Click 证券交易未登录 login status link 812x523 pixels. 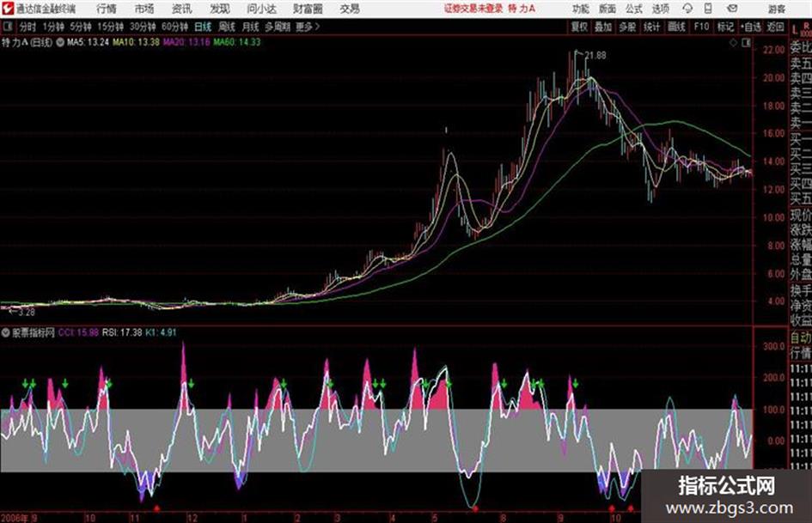(473, 9)
